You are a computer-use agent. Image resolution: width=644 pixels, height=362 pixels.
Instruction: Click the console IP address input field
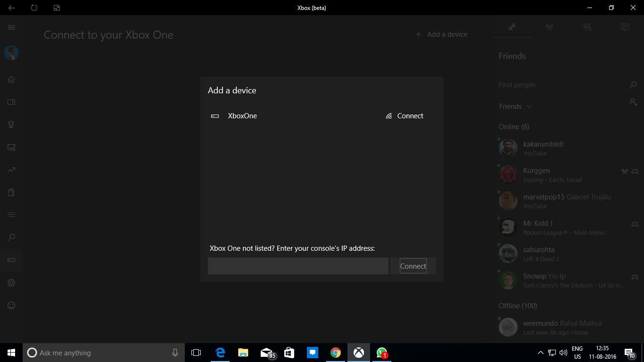[x=298, y=266]
